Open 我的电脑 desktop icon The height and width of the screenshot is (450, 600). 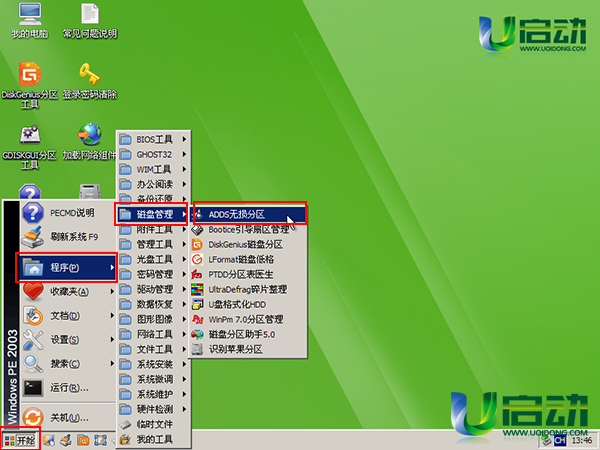click(29, 21)
